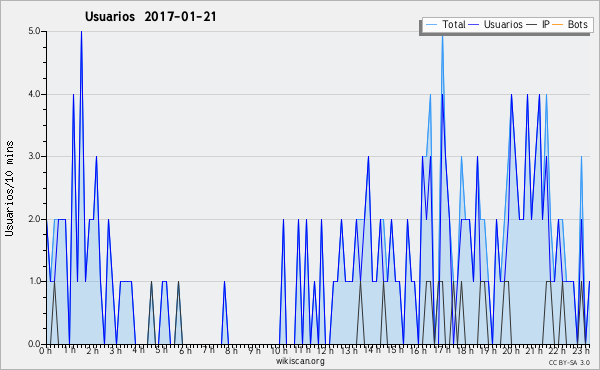The image size is (600, 370).
Task: Click the y-axis value '3.0'
Action: click(34, 156)
